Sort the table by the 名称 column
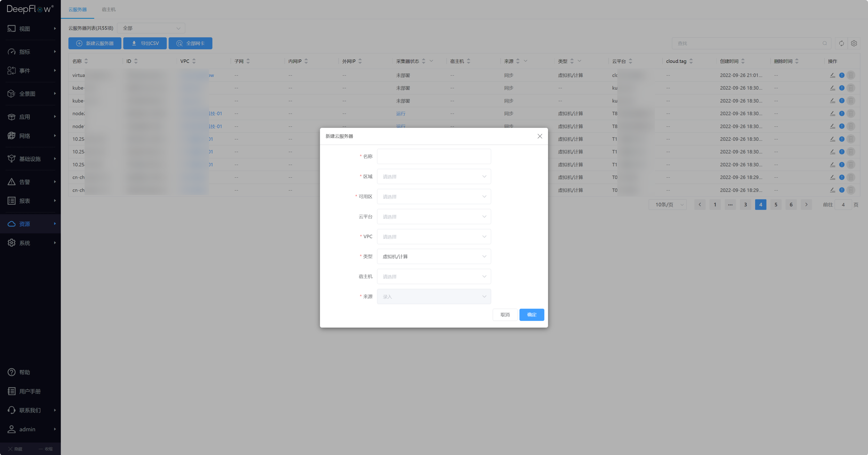The image size is (868, 455). coord(86,61)
